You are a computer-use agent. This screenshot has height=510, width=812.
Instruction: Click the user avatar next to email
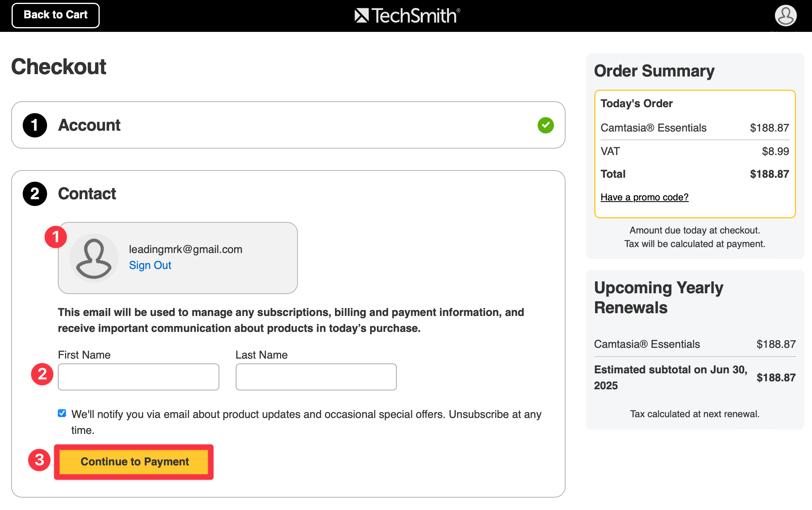94,258
